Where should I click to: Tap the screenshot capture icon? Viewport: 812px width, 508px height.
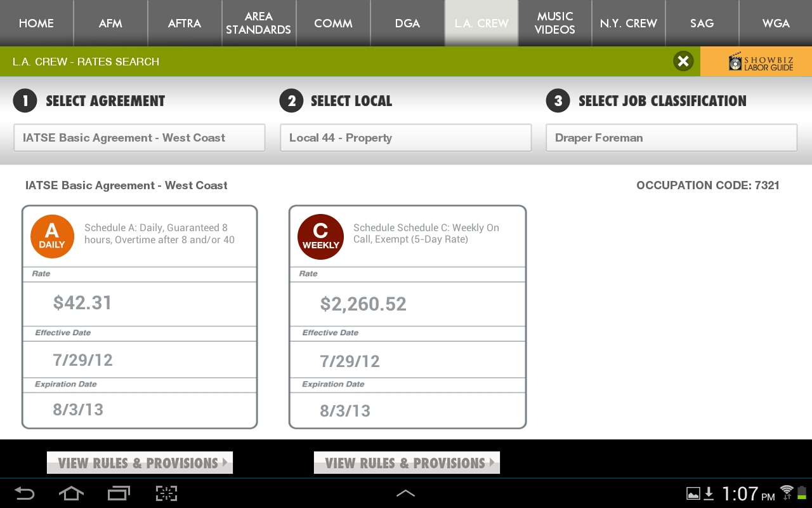point(166,493)
